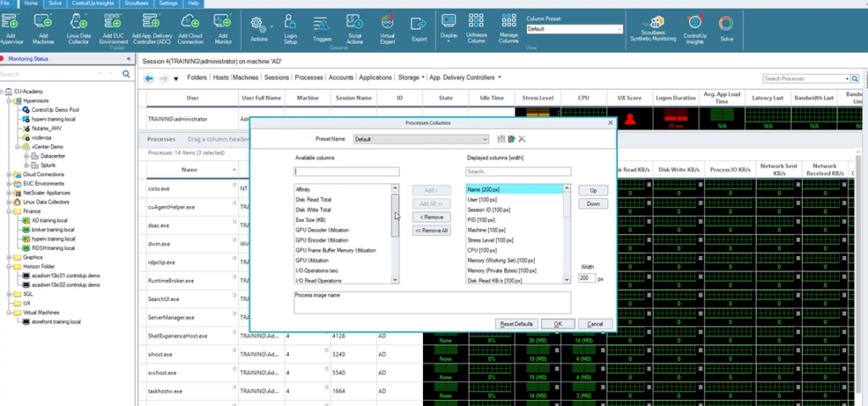Screen dimensions: 868x406
Task: Open the navigation history dropdown arrow
Action: point(176,79)
